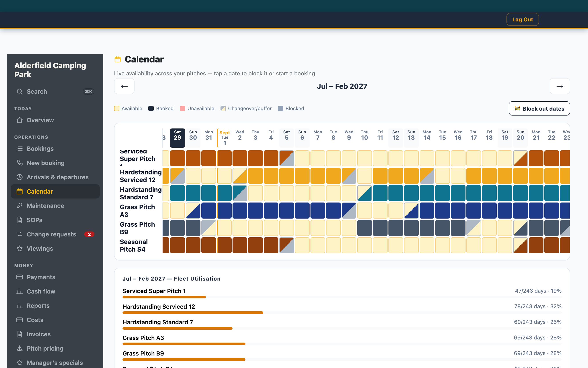Click the Reports chart icon
588x368 pixels.
pos(20,306)
